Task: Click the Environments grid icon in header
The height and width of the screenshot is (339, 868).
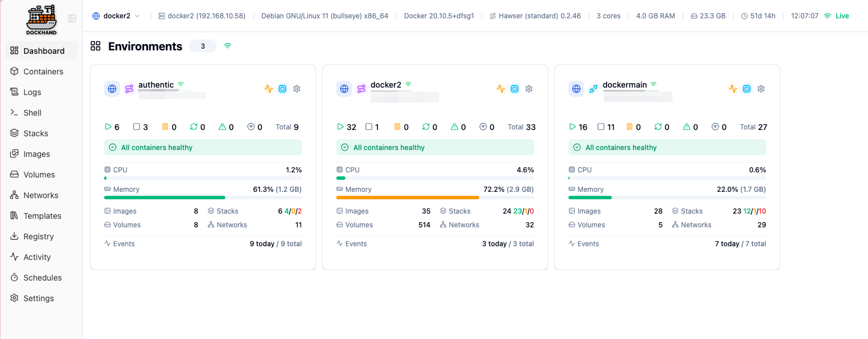Action: click(x=95, y=46)
